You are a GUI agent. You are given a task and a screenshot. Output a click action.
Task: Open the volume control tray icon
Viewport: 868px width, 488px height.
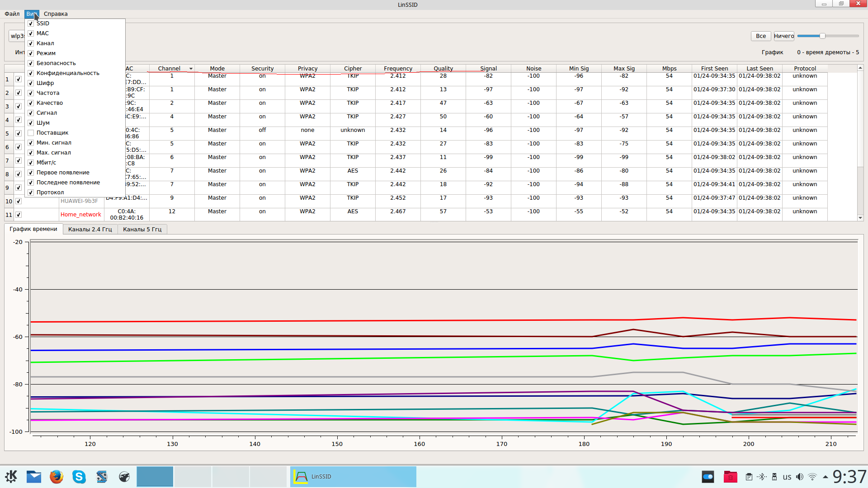pos(800,477)
